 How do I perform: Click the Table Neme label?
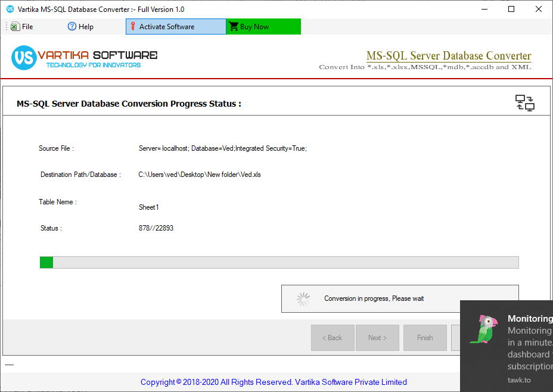tap(58, 202)
